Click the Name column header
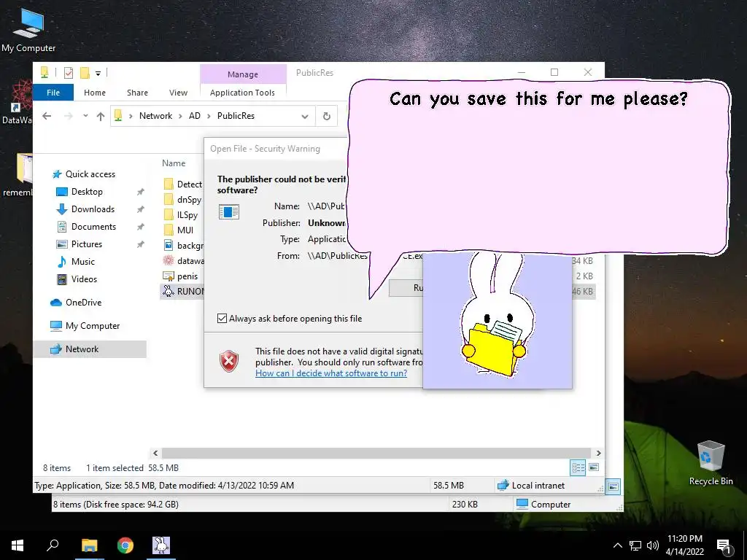Viewport: 747px width, 560px height. click(174, 163)
